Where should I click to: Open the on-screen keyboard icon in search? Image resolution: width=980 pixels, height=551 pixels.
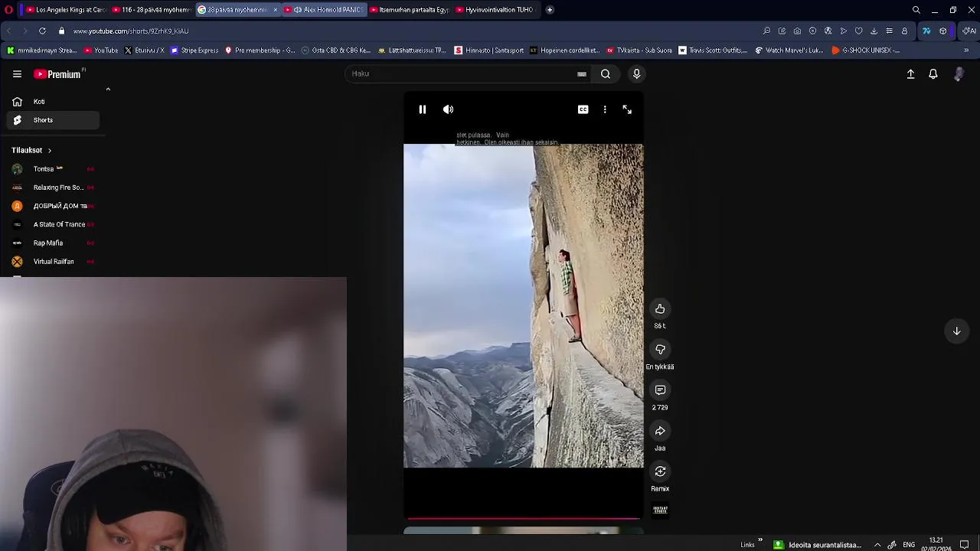[x=582, y=74]
